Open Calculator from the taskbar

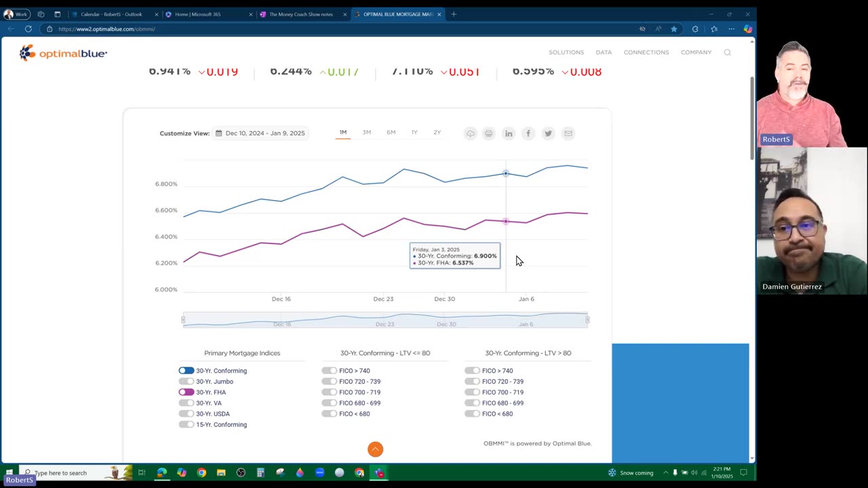click(260, 472)
